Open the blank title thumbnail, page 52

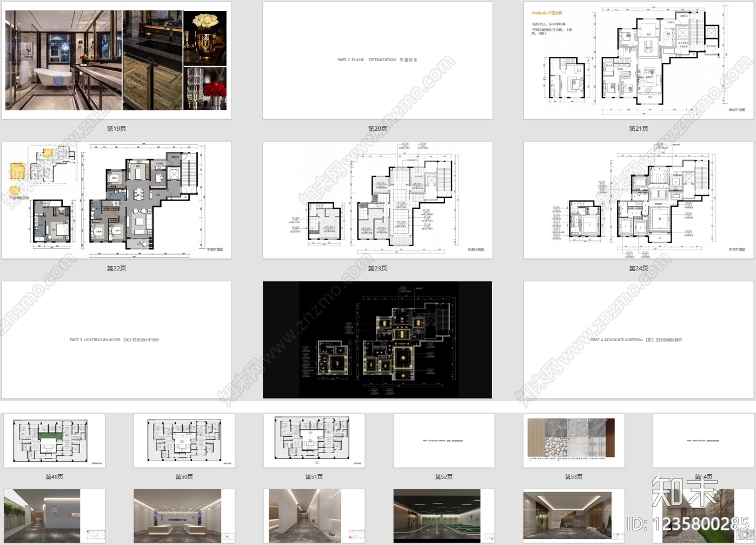tap(444, 441)
